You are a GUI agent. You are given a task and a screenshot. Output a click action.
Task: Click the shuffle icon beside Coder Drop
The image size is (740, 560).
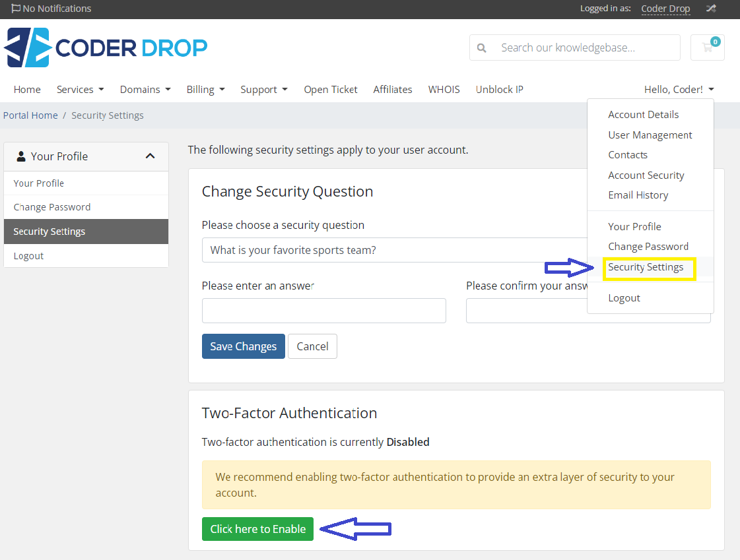[711, 9]
